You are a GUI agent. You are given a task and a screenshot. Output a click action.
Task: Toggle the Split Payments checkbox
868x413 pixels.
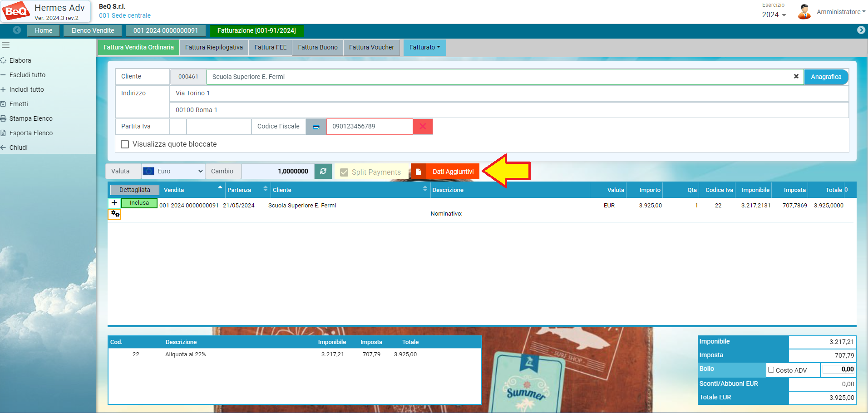[x=344, y=172]
